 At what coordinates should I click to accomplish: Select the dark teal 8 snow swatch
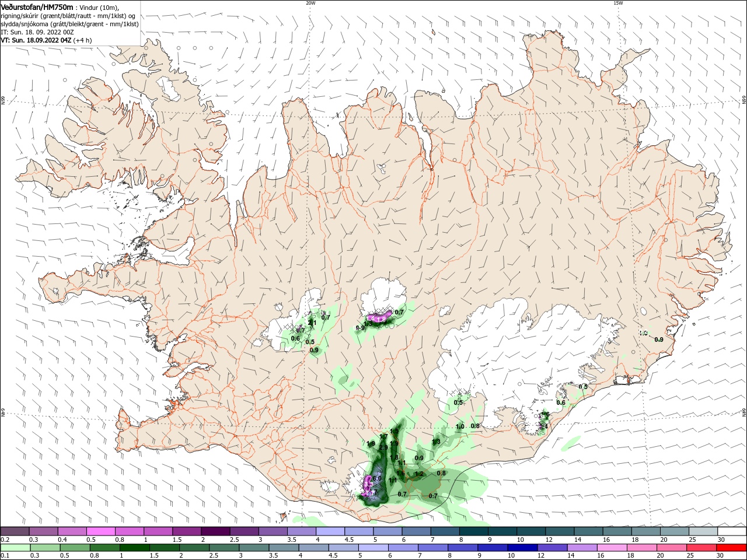pos(474,531)
